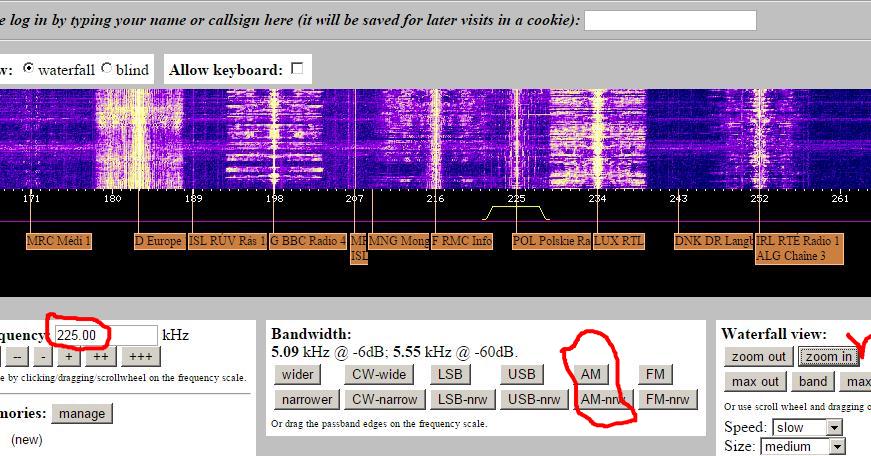The width and height of the screenshot is (871, 456).
Task: Tune to the LUX RTL station label
Action: coord(619,241)
